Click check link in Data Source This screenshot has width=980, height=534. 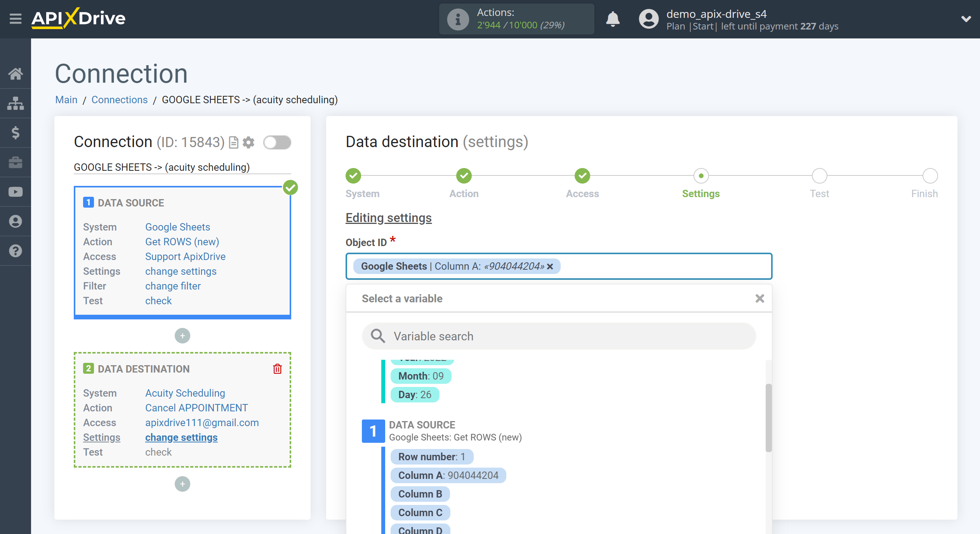pyautogui.click(x=158, y=301)
